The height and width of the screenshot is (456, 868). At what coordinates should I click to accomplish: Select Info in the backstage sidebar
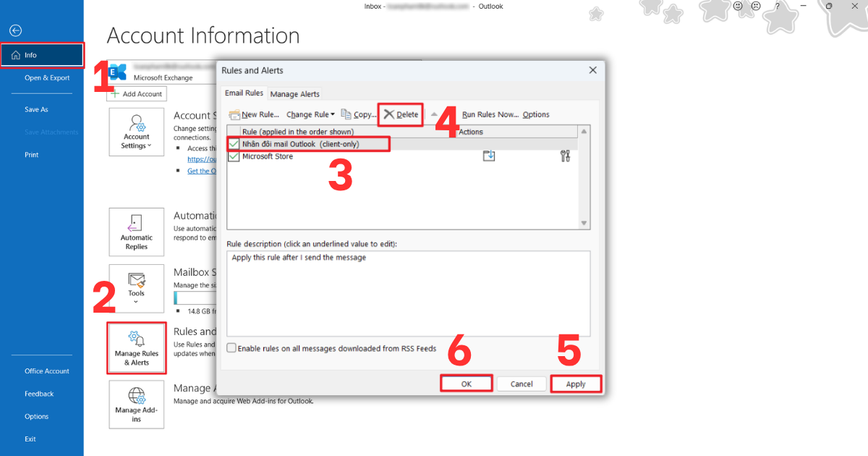[x=42, y=55]
